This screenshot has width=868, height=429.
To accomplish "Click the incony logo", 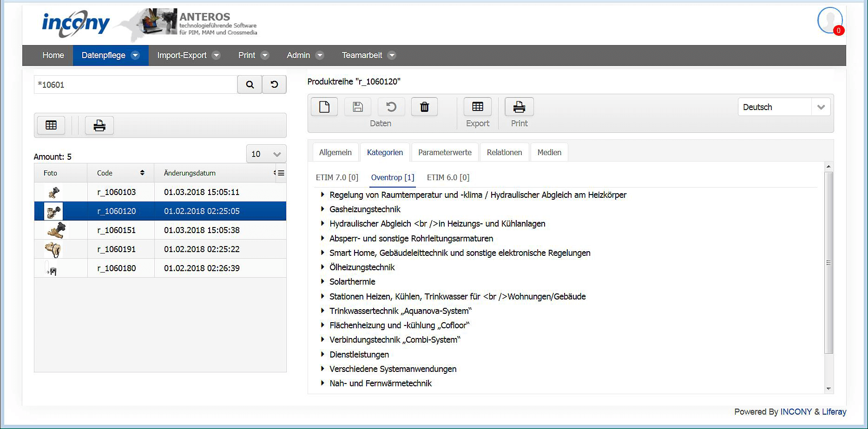I will pyautogui.click(x=75, y=23).
